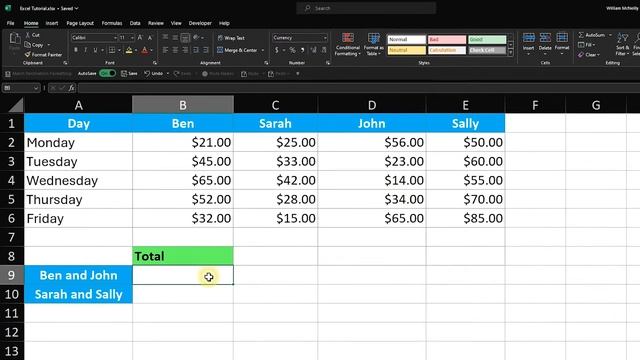640x360 pixels.
Task: Open the Merge & Center dropdown arrow
Action: pyautogui.click(x=263, y=50)
